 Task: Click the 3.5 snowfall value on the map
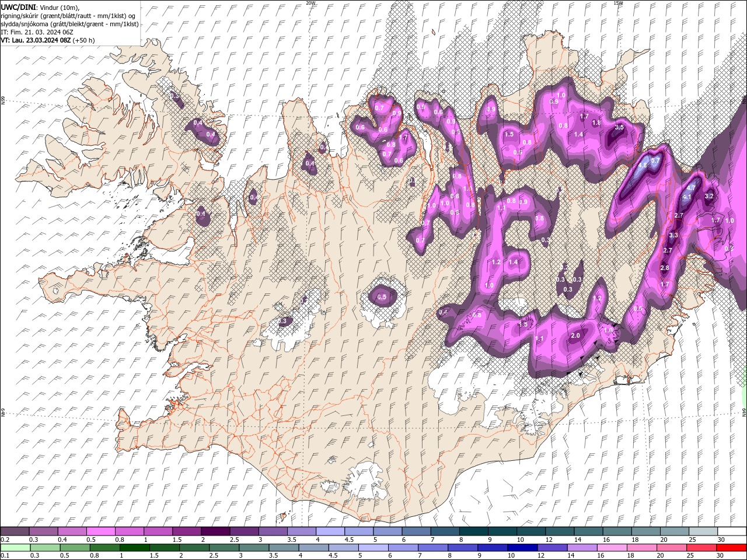(620, 127)
